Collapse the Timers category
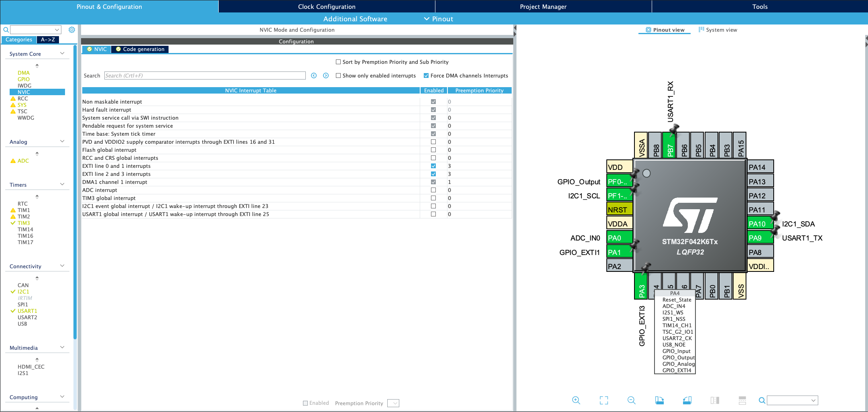The height and width of the screenshot is (412, 868). coord(62,184)
